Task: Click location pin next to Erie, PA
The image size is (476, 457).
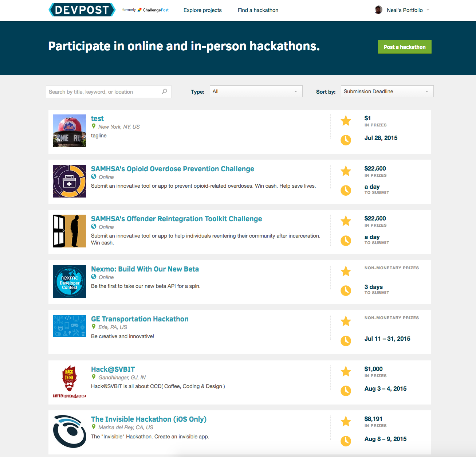Action: tap(94, 327)
